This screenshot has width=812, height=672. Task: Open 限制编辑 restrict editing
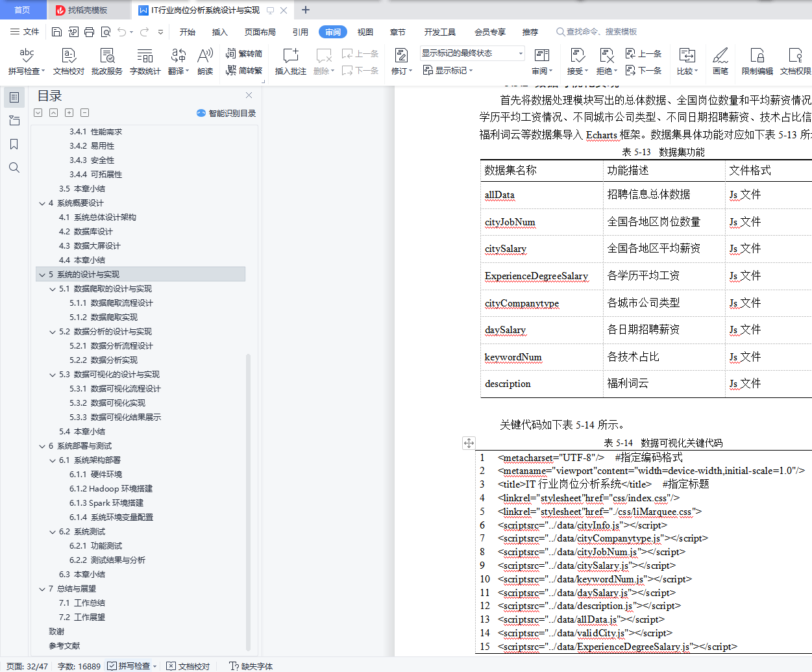[757, 62]
